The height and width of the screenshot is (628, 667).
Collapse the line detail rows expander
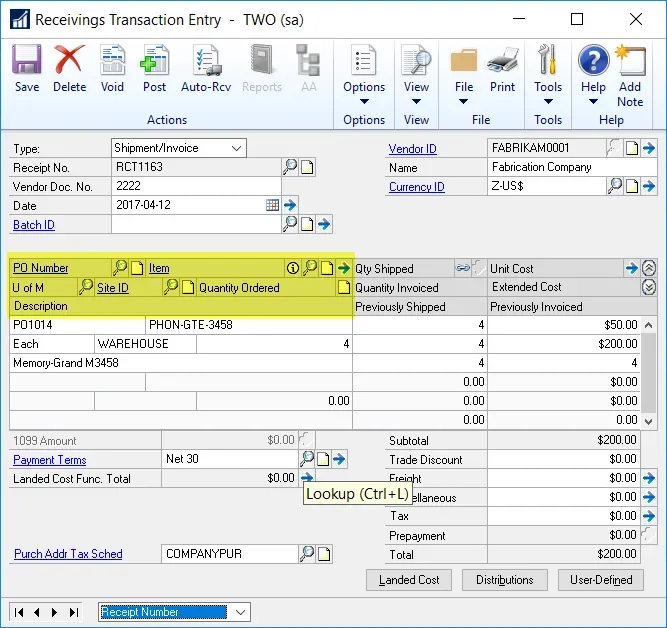(x=649, y=268)
